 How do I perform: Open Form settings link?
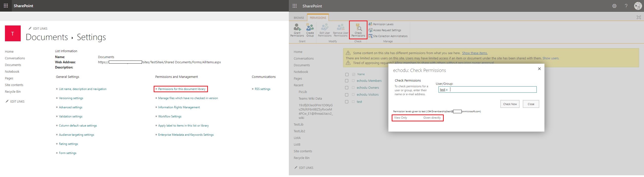point(68,153)
